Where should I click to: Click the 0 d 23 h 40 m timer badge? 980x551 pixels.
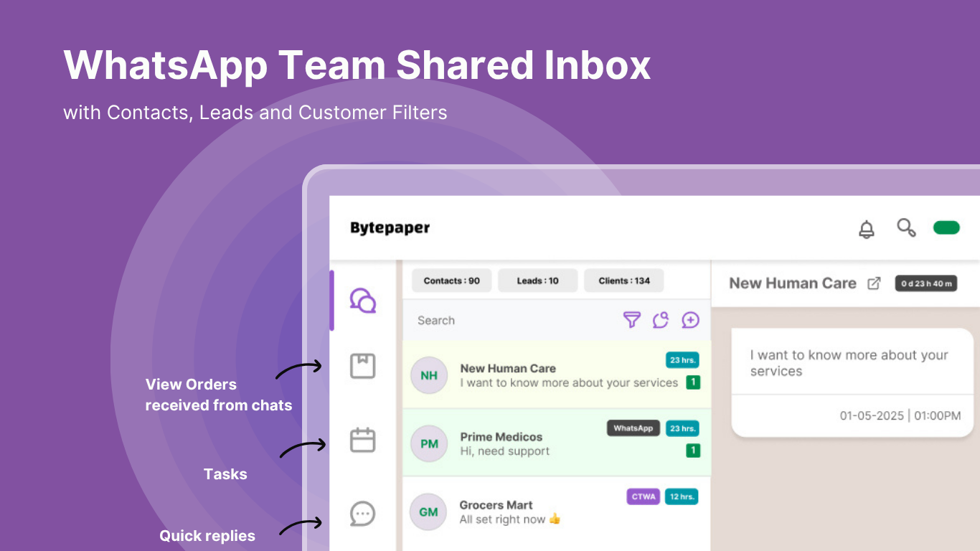coord(926,283)
